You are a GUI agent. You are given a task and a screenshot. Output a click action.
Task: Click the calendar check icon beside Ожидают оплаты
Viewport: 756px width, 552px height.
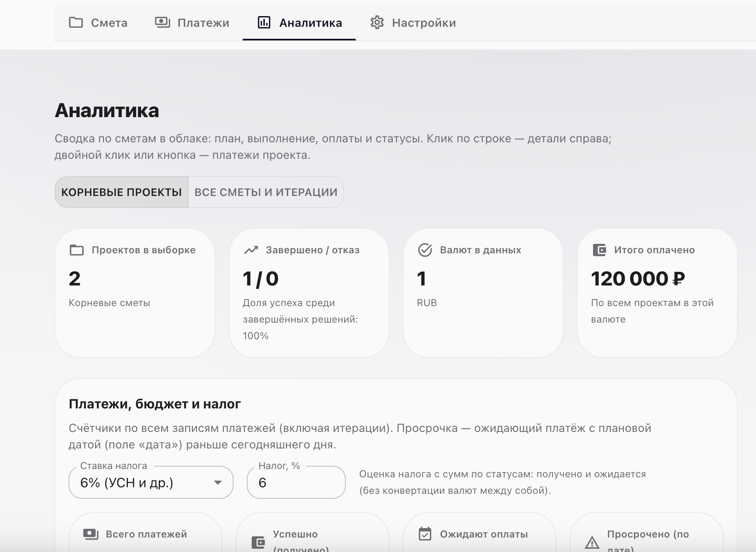click(x=425, y=534)
